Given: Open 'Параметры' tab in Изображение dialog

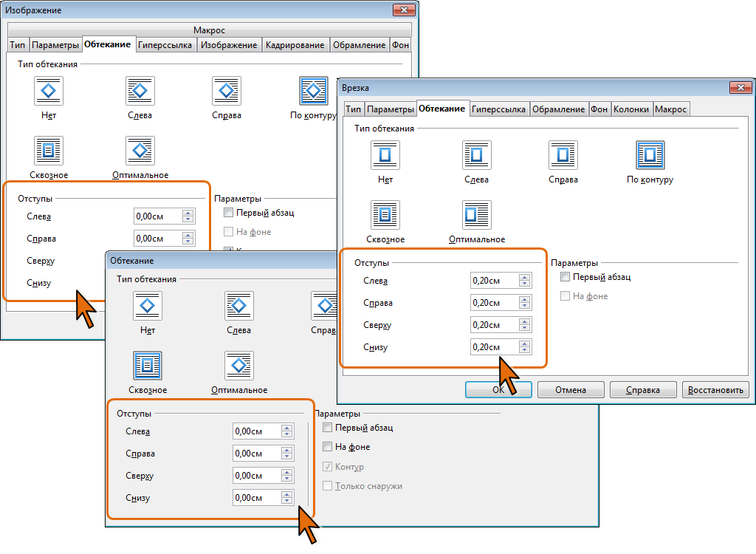Looking at the screenshot, I should tap(55, 45).
